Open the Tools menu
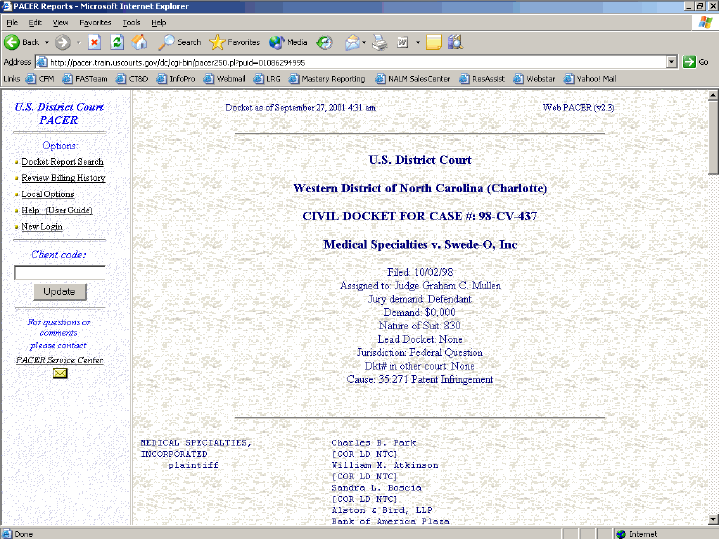This screenshot has width=719, height=539. [x=131, y=22]
